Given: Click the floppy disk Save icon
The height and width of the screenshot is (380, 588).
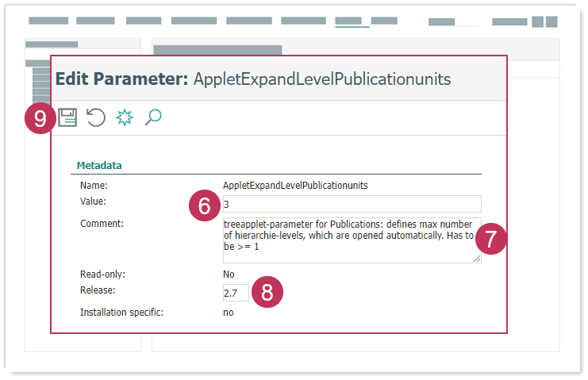Looking at the screenshot, I should [67, 118].
